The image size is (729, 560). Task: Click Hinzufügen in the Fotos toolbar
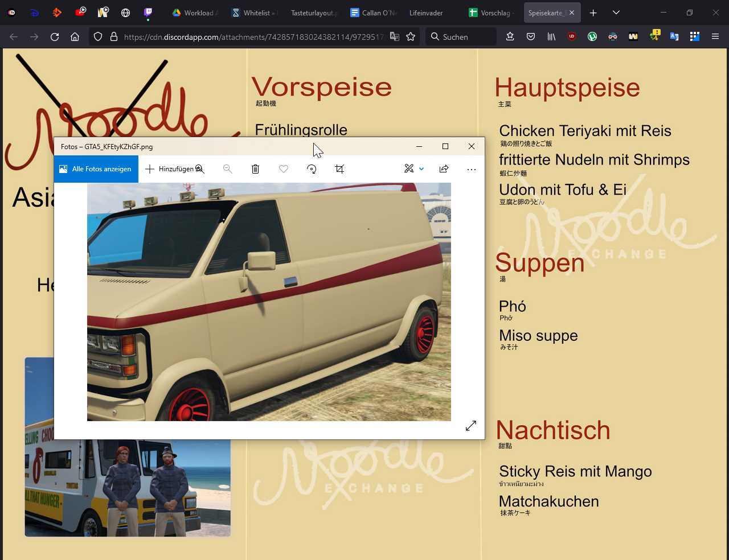click(170, 169)
